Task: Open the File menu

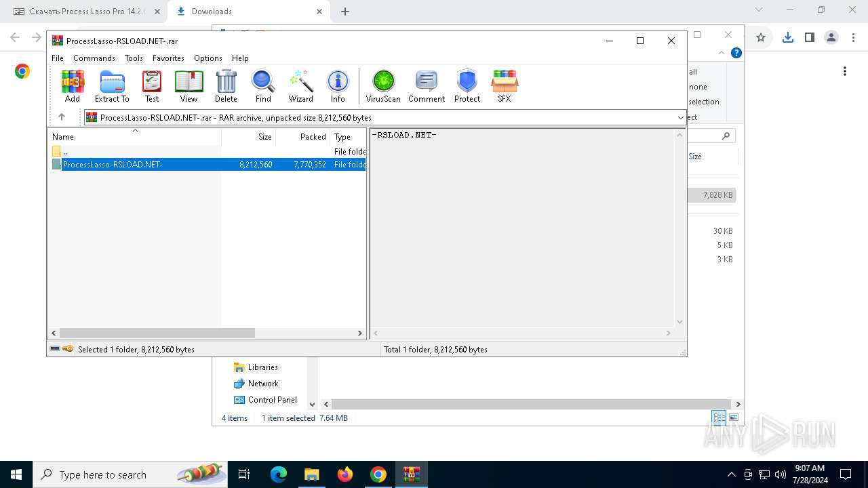Action: [58, 58]
